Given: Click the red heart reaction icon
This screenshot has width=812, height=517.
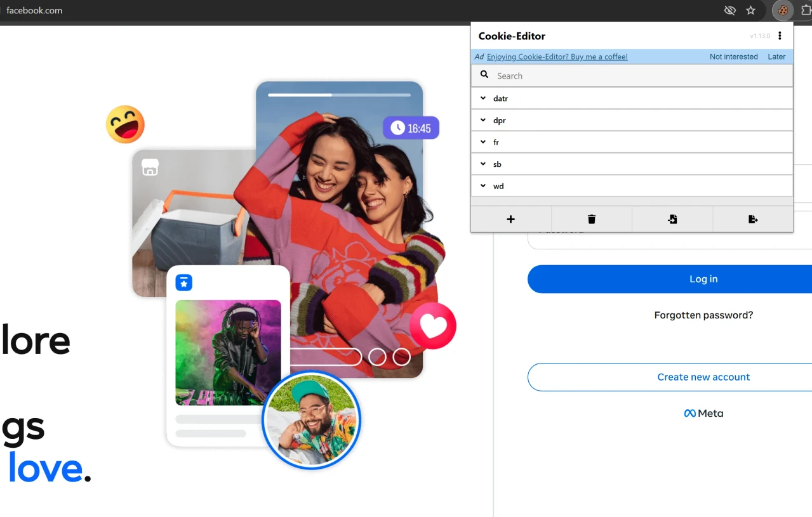Looking at the screenshot, I should (x=433, y=326).
